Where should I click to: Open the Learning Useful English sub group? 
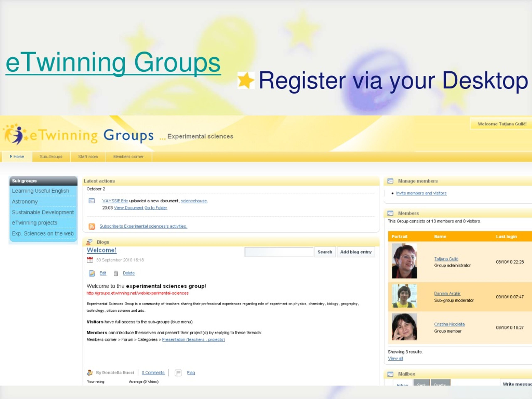40,191
